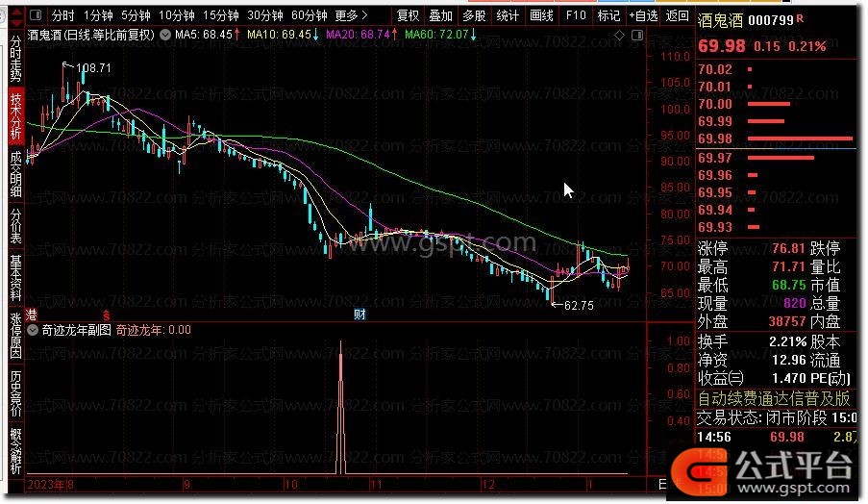Screen dimensions: 868x504
Task: Click the stock name 酒鬼酒 000799
Action: pyautogui.click(x=745, y=21)
